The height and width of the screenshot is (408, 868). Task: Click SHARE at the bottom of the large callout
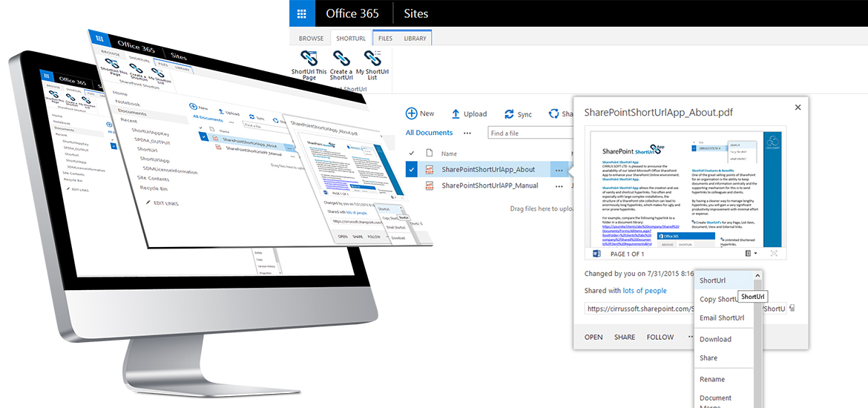(625, 337)
